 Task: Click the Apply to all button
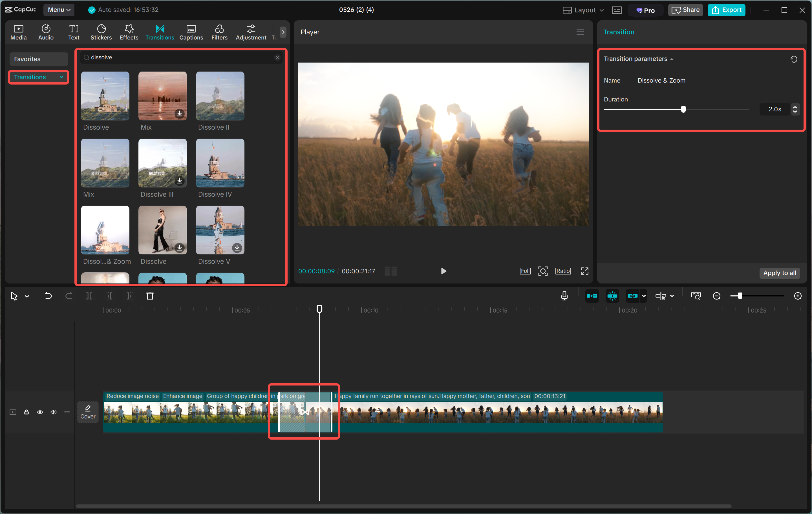pyautogui.click(x=780, y=273)
